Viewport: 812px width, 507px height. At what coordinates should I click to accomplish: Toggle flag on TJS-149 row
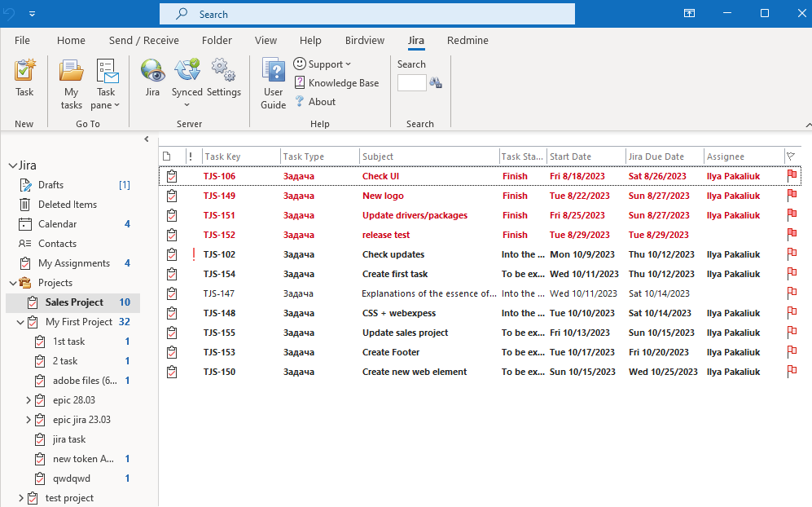tap(792, 196)
